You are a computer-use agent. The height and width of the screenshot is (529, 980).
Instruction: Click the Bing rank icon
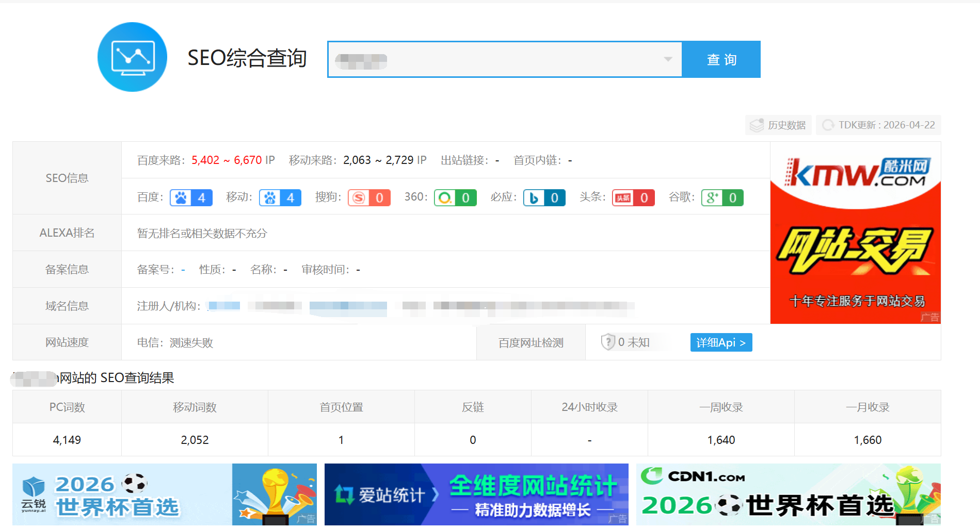(x=534, y=198)
